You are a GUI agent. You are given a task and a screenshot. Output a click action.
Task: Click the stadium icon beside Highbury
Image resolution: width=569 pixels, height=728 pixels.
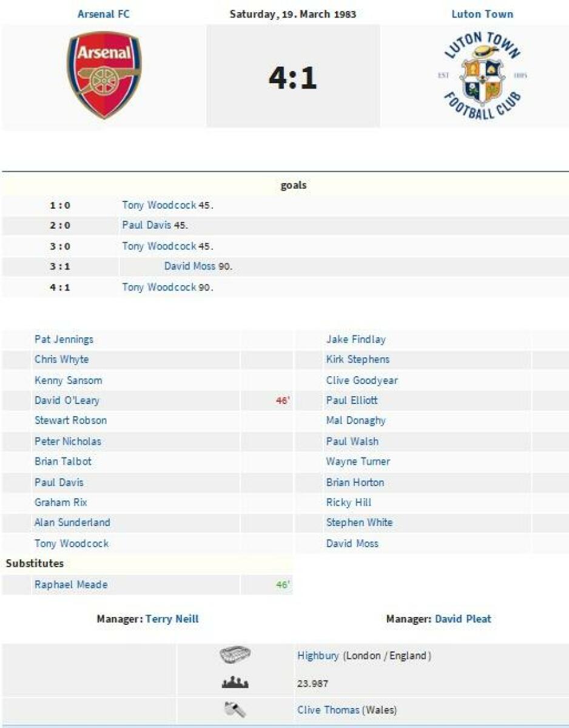(235, 655)
